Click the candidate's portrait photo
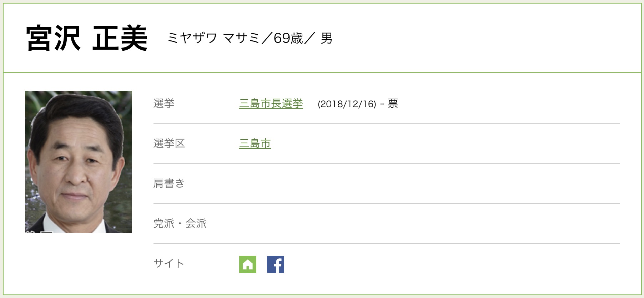The image size is (644, 298). pyautogui.click(x=79, y=162)
